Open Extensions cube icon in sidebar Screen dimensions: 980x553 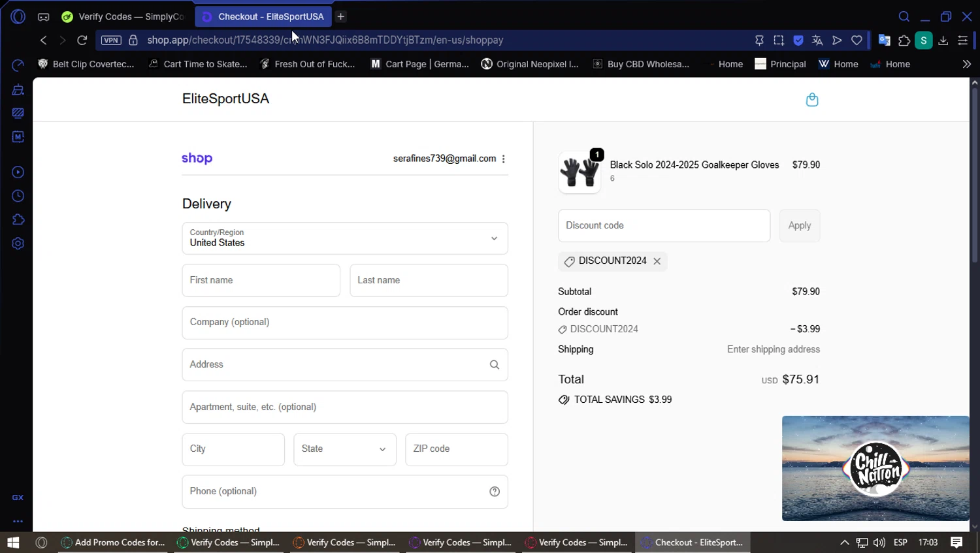click(18, 220)
